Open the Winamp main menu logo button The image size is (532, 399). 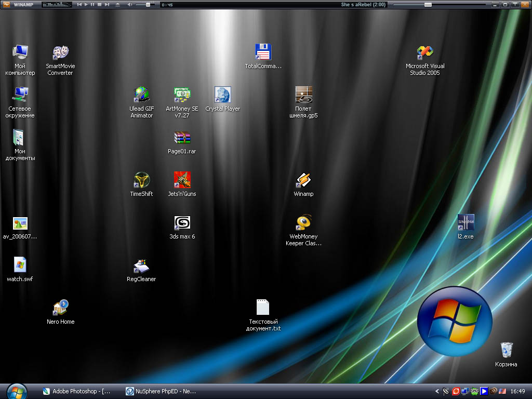(6, 4)
